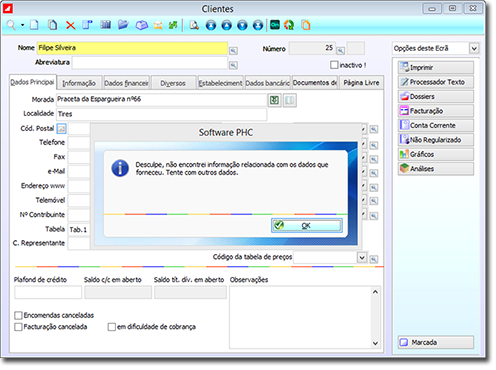Open the Dados bancários tab

(268, 83)
